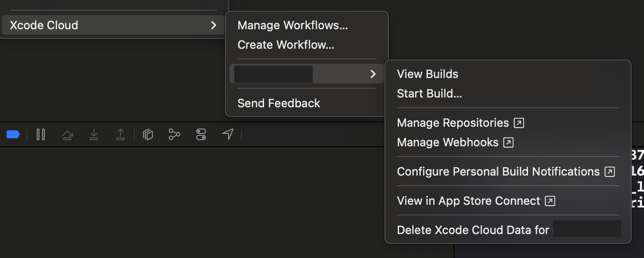Select Create Workflow… menu entry
This screenshot has width=644, height=258.
tap(286, 45)
